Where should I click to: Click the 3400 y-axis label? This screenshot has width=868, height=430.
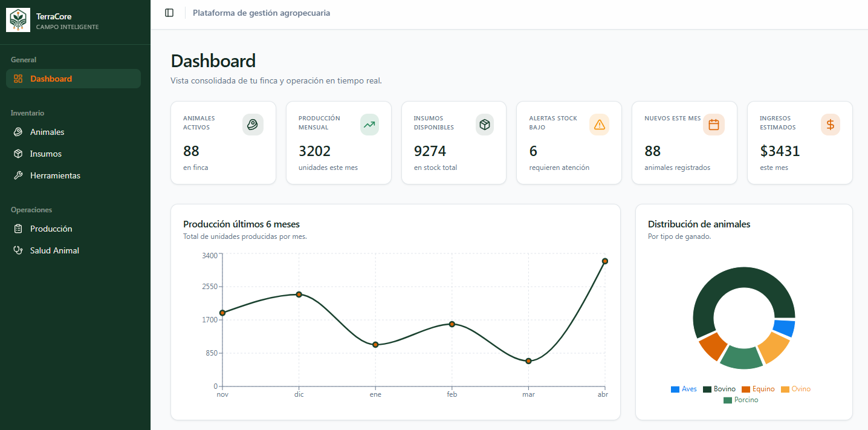209,256
